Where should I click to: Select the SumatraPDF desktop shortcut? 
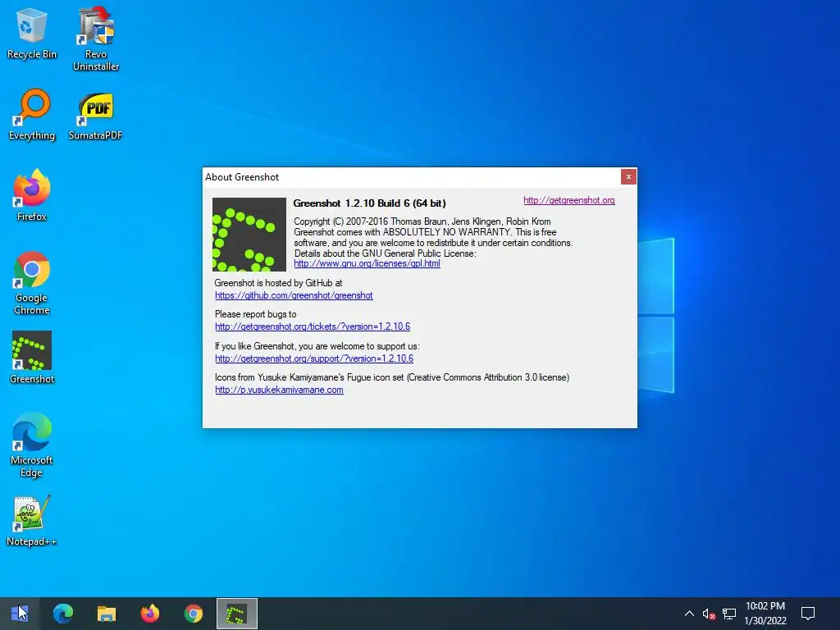[x=95, y=115]
